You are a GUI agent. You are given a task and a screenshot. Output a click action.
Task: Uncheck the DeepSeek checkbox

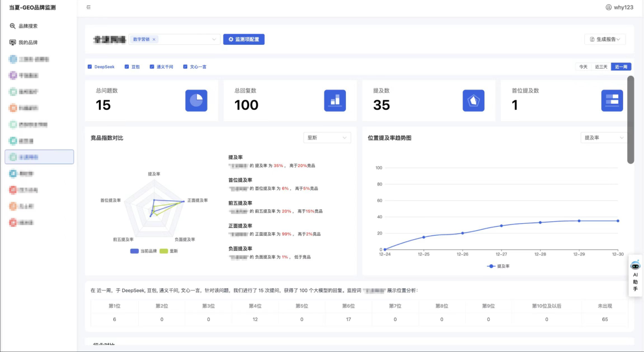pos(90,67)
